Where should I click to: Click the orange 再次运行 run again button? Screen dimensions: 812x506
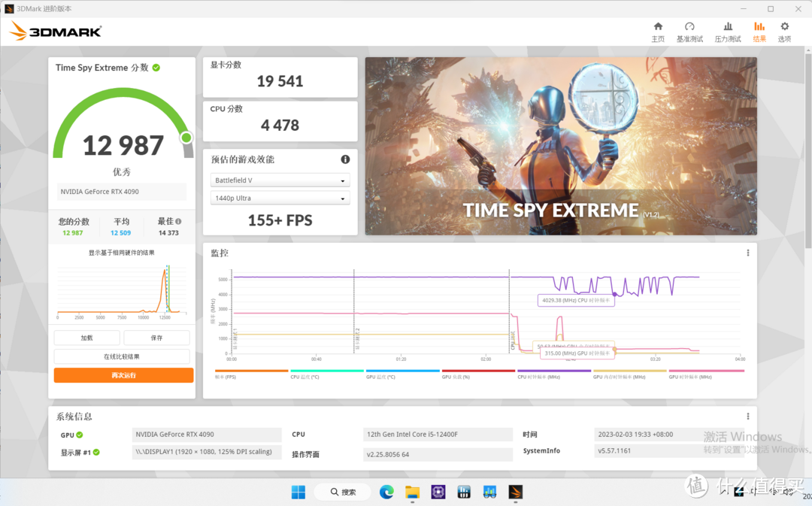[x=124, y=375]
